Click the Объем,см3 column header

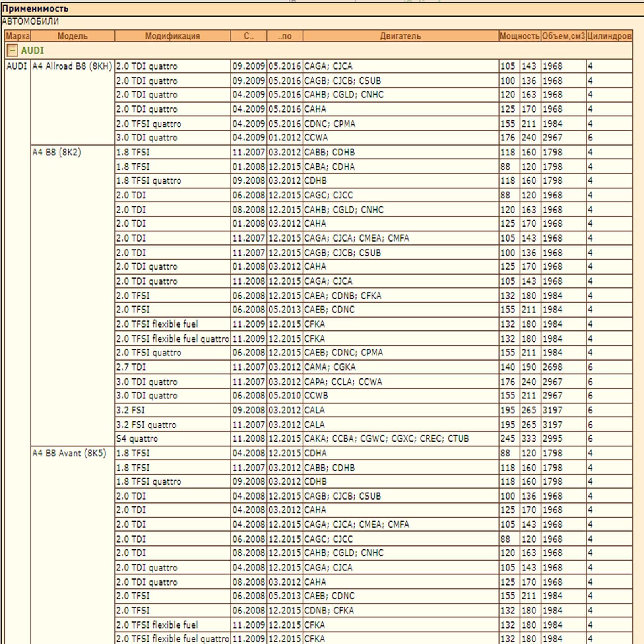pos(563,36)
